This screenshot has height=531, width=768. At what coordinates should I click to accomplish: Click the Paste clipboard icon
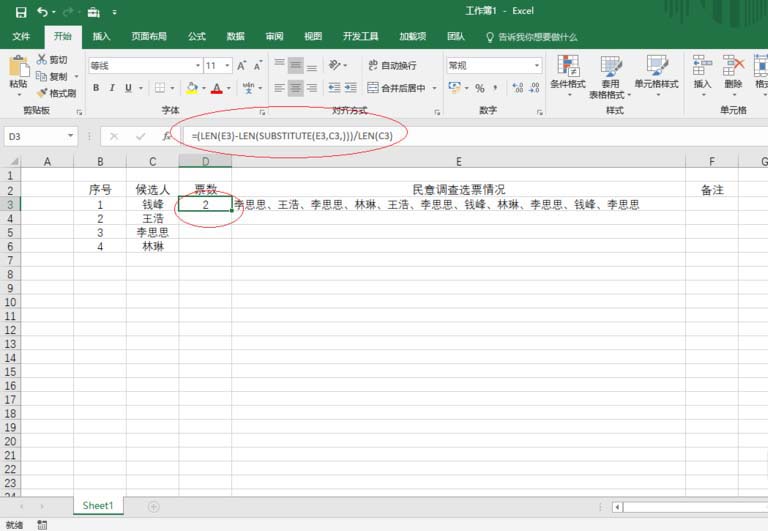tap(19, 66)
